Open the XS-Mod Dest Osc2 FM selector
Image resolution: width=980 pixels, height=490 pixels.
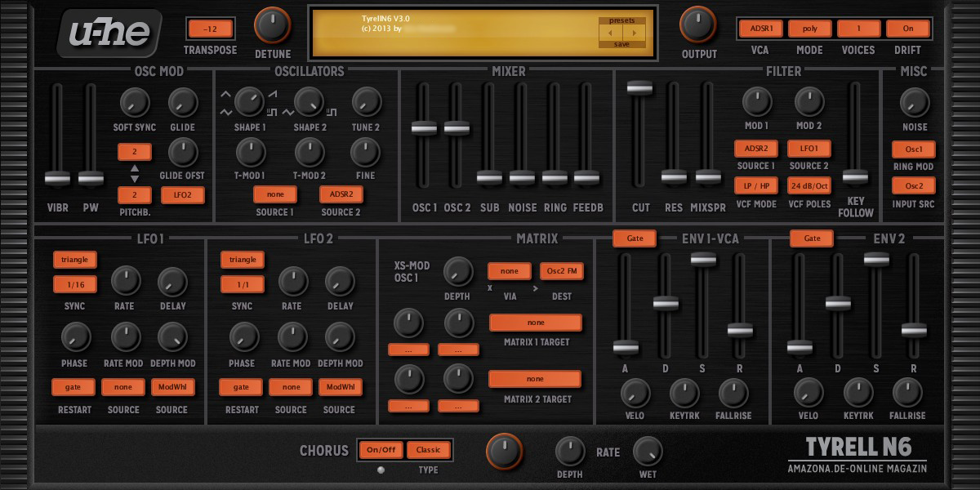point(562,271)
